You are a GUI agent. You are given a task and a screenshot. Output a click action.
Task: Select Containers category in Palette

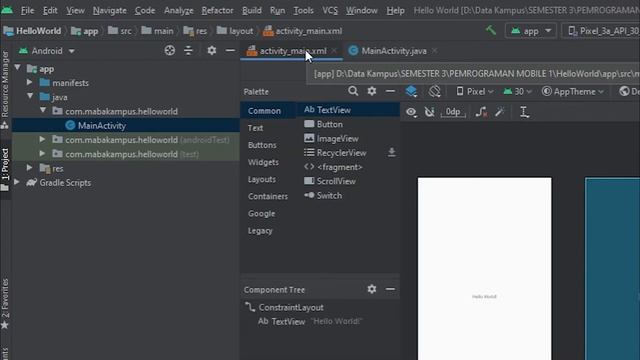(x=268, y=196)
